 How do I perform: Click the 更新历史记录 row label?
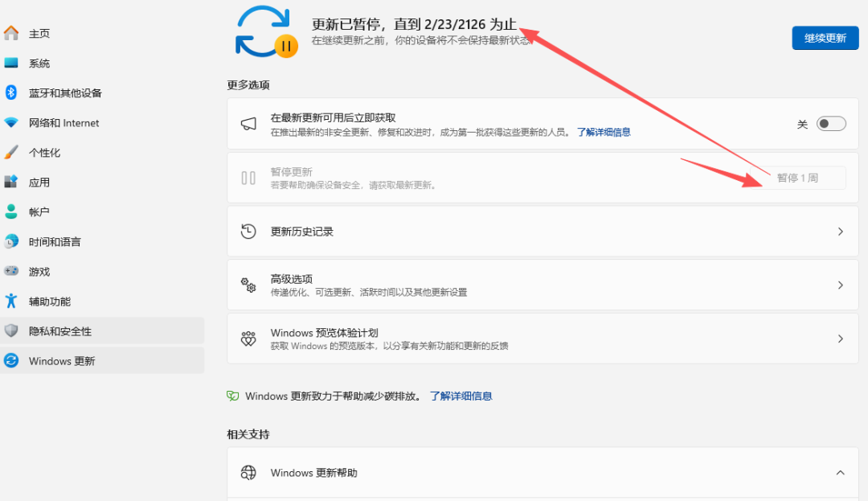pyautogui.click(x=301, y=232)
